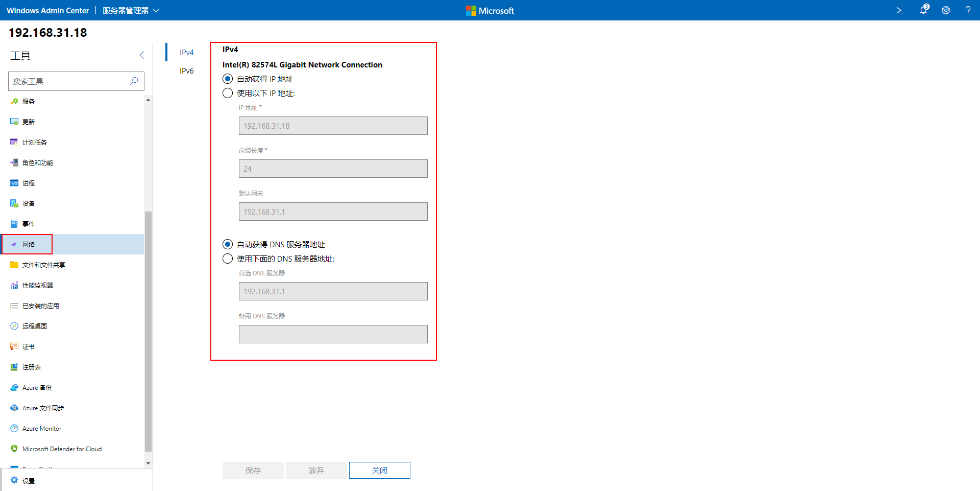Open the Azure 文件同步 icon

tap(14, 408)
